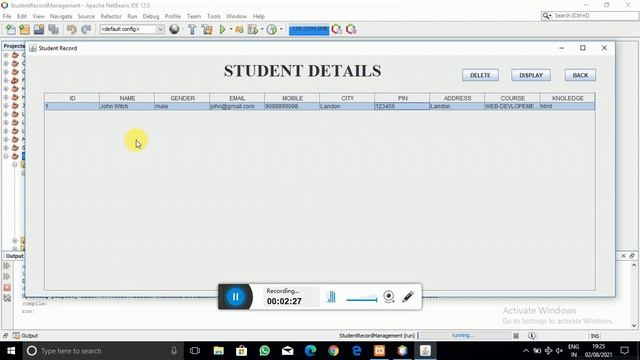This screenshot has width=640, height=360.
Task: Click the Undo toolbar icon
Action: (72, 29)
